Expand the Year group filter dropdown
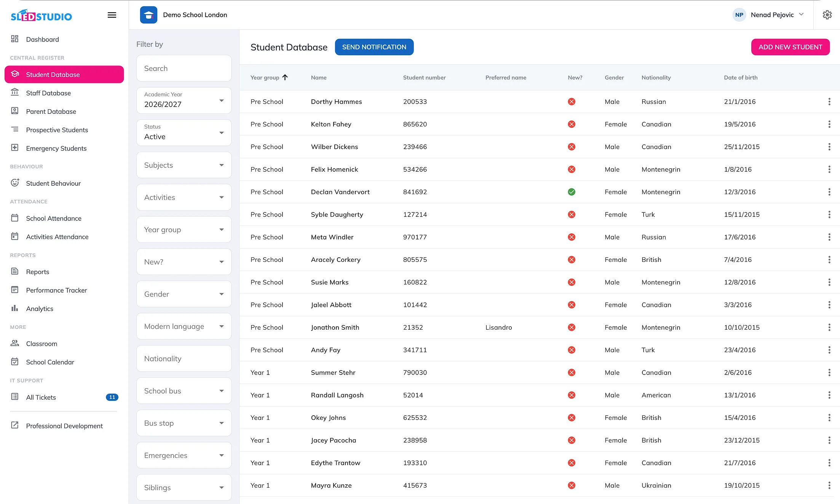The height and width of the screenshot is (504, 840). coord(184,230)
